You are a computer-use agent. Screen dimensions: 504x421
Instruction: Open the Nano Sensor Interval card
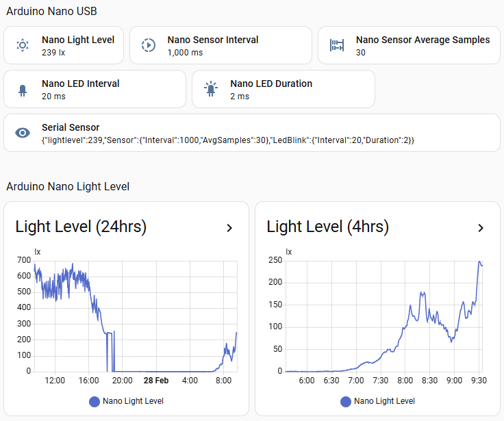tap(220, 45)
